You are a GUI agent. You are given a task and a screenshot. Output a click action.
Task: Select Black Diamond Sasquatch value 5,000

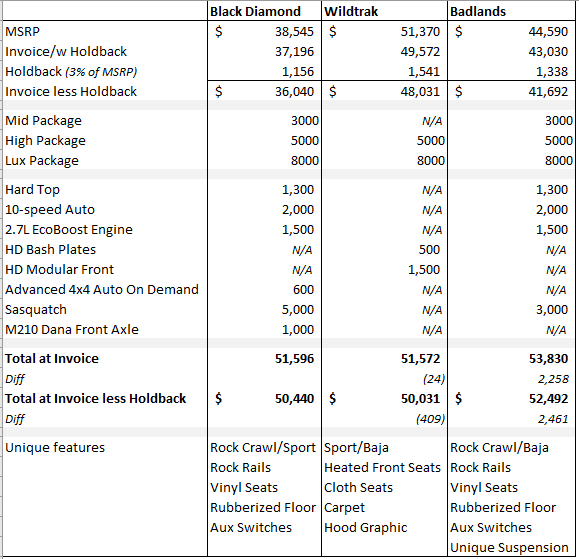(298, 309)
